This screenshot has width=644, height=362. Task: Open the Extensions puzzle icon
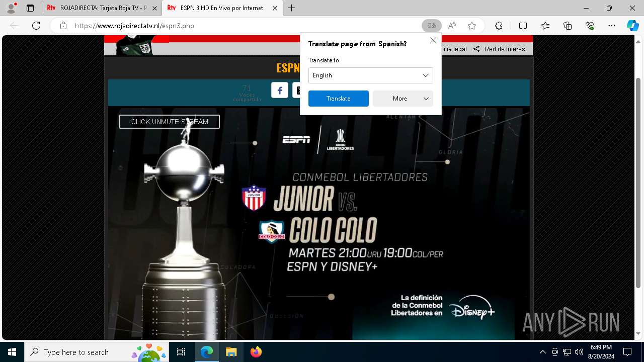click(499, 26)
